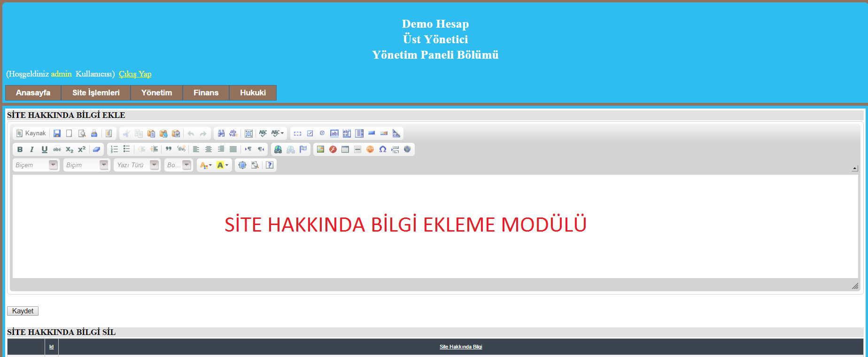
Task: Toggle Bold formatting
Action: click(x=20, y=149)
